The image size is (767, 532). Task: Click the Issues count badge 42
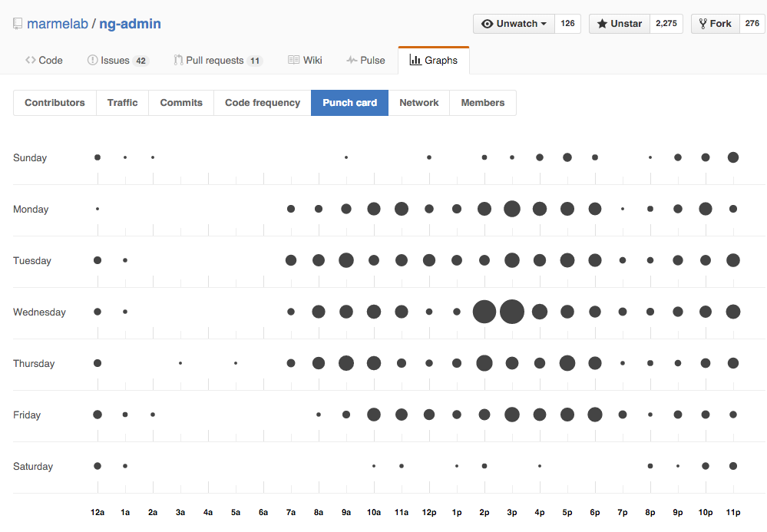(x=141, y=61)
